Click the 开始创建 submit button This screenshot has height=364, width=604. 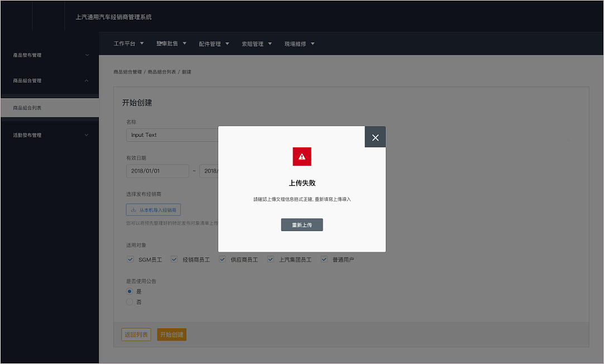[171, 334]
